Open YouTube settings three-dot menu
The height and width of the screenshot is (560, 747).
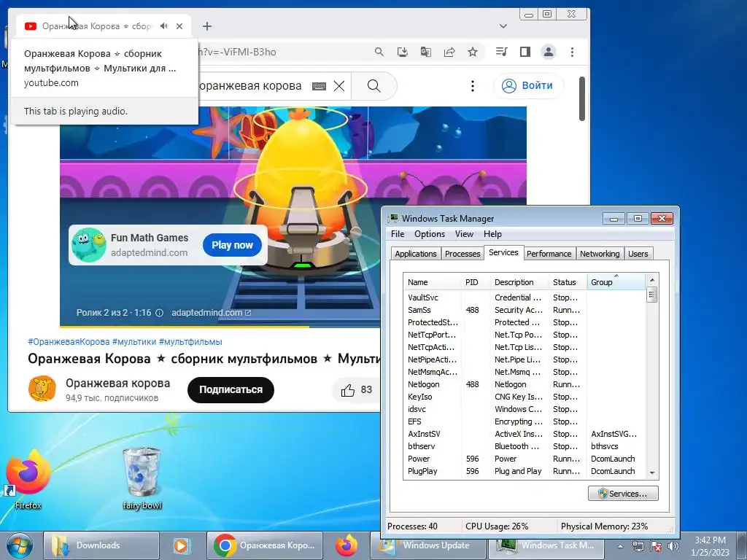click(473, 86)
